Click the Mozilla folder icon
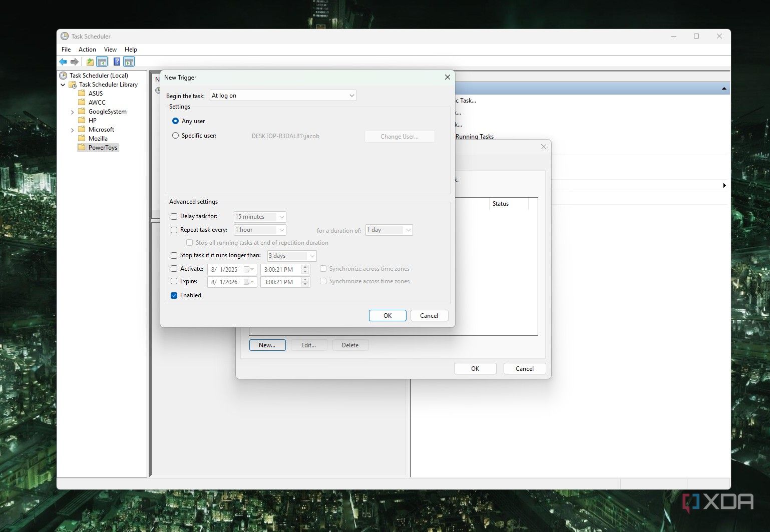Image resolution: width=770 pixels, height=532 pixels. pos(82,139)
